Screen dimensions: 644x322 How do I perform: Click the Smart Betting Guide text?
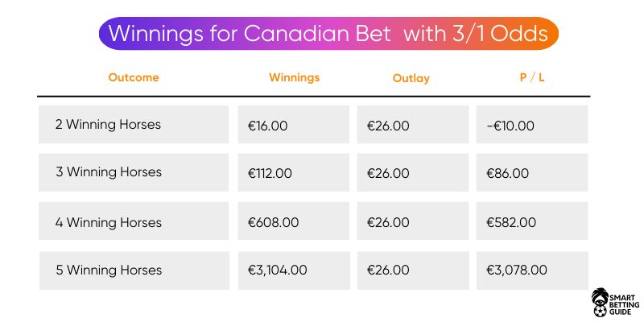[625, 305]
